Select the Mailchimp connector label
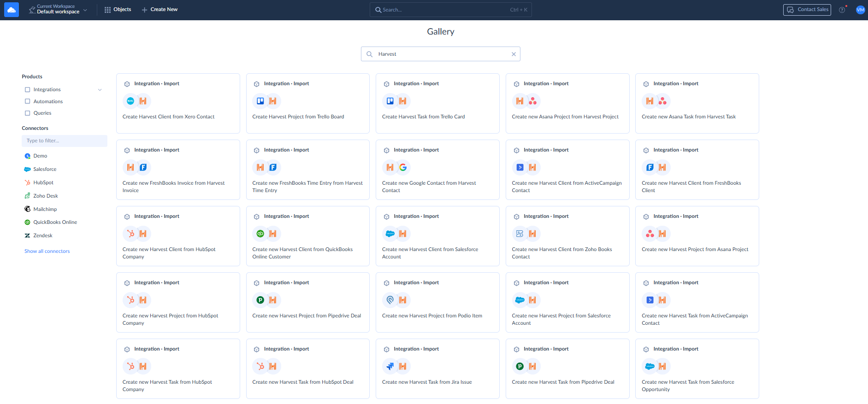 tap(45, 210)
